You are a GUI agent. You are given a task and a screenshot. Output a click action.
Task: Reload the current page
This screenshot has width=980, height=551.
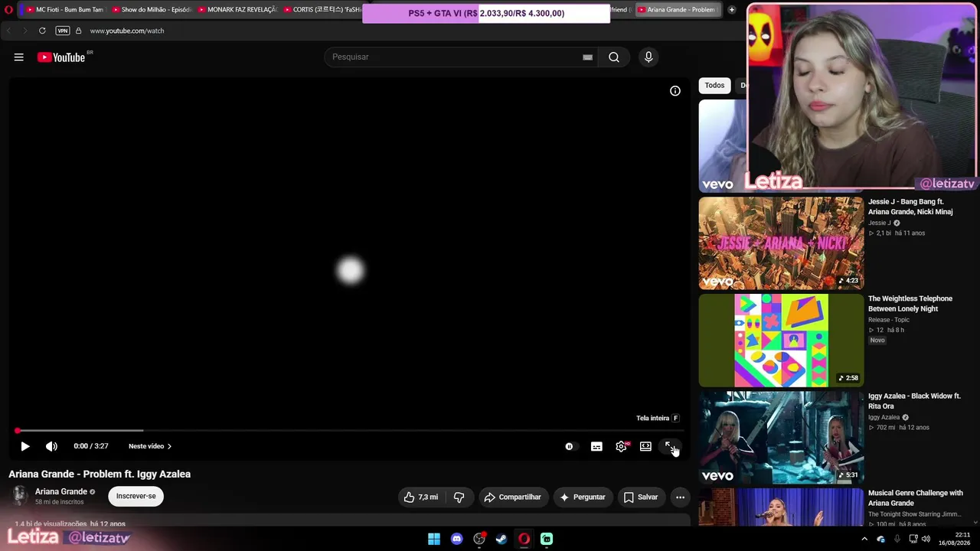tap(42, 31)
